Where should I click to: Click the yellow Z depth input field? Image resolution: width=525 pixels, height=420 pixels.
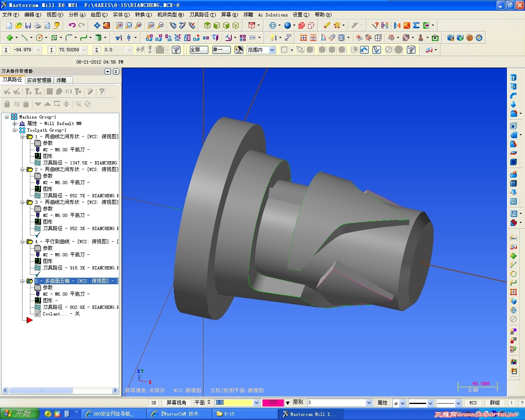(x=234, y=403)
